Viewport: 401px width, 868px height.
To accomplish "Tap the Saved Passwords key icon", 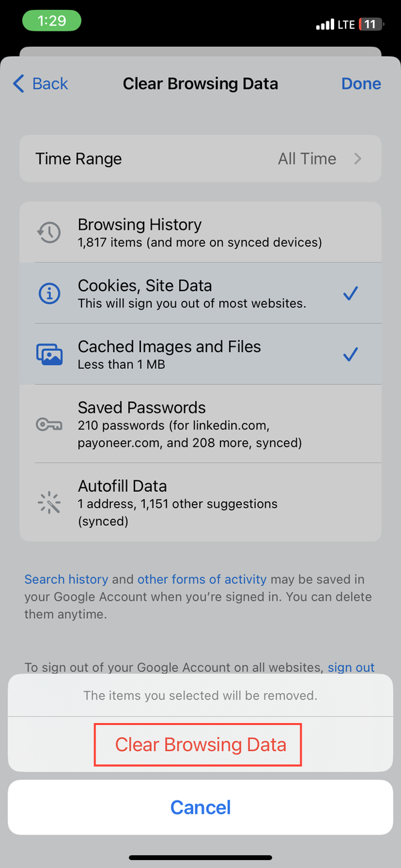I will coord(49,424).
